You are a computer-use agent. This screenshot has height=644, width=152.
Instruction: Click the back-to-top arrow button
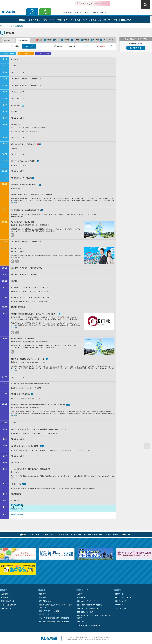tap(147, 446)
